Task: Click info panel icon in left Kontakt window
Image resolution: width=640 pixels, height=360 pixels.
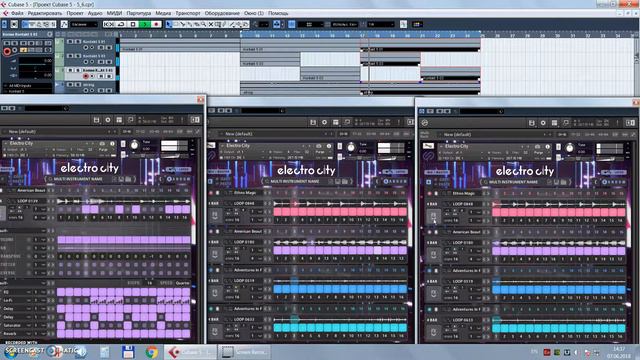Action: (x=195, y=120)
